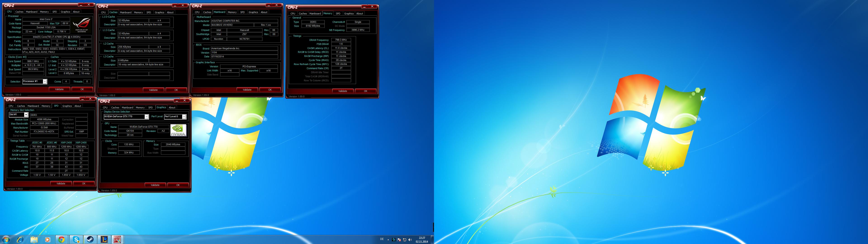Click Validate in the Graphics window
The height and width of the screenshot is (244, 868).
(155, 185)
